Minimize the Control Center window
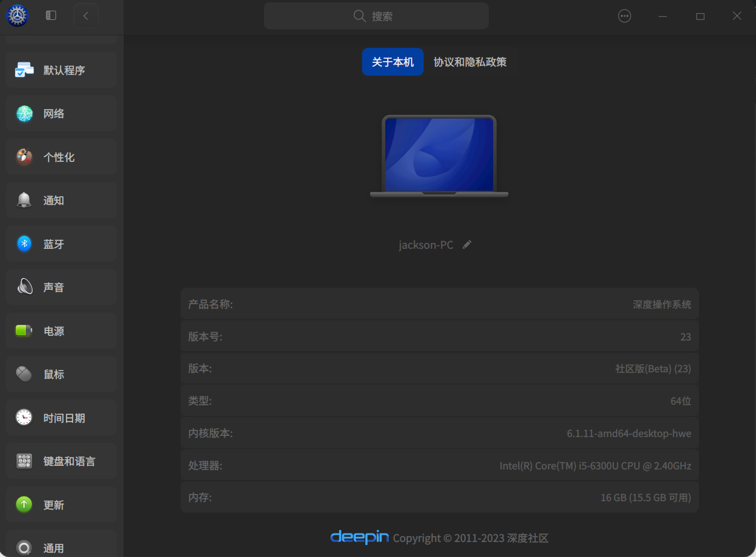Image resolution: width=756 pixels, height=557 pixels. (663, 16)
